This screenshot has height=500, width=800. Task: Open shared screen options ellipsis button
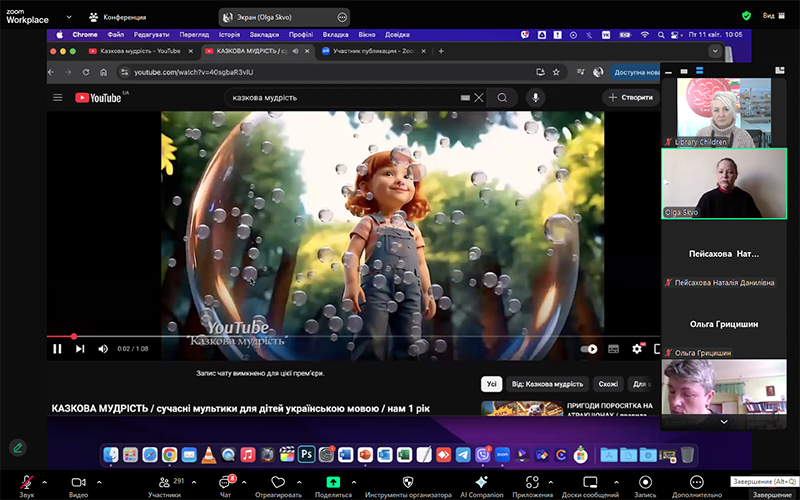tap(342, 17)
